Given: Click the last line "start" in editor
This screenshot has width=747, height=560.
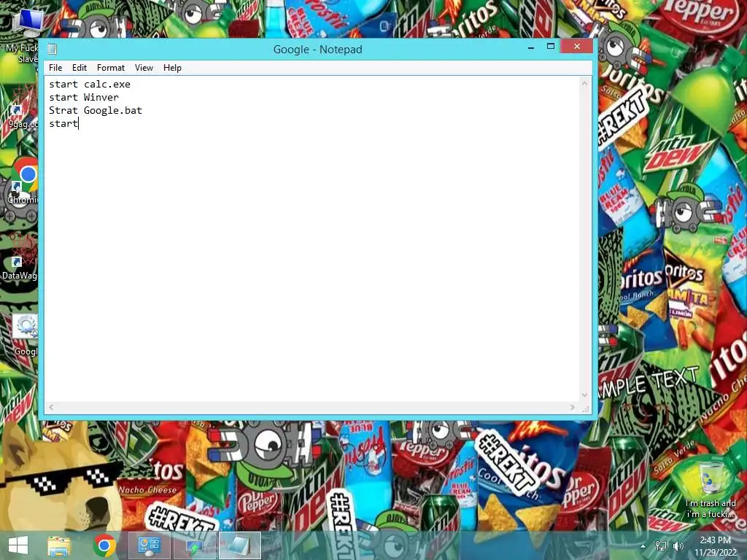Looking at the screenshot, I should point(63,124).
